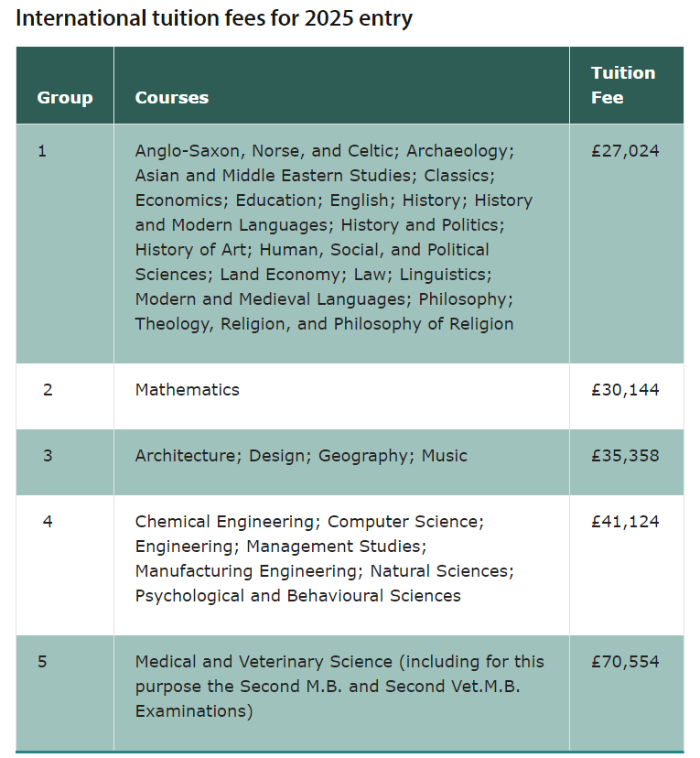Screen dimensions: 700x758
Task: Click the 'International tuition fees for 2025 entry' heading
Action: pos(214,18)
